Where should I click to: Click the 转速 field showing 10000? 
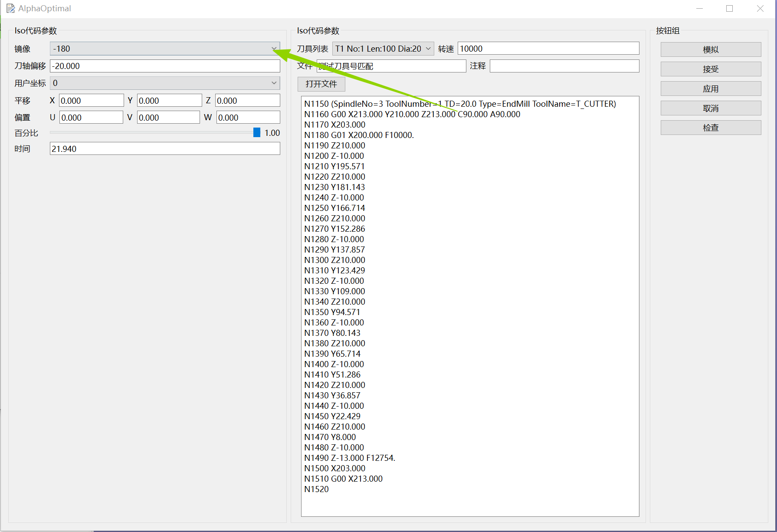coord(548,49)
